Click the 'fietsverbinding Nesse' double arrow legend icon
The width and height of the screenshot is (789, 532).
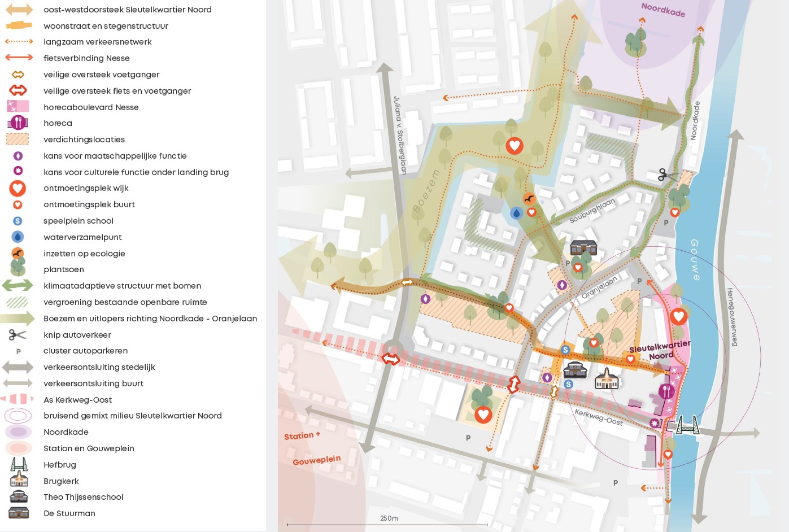pyautogui.click(x=19, y=58)
